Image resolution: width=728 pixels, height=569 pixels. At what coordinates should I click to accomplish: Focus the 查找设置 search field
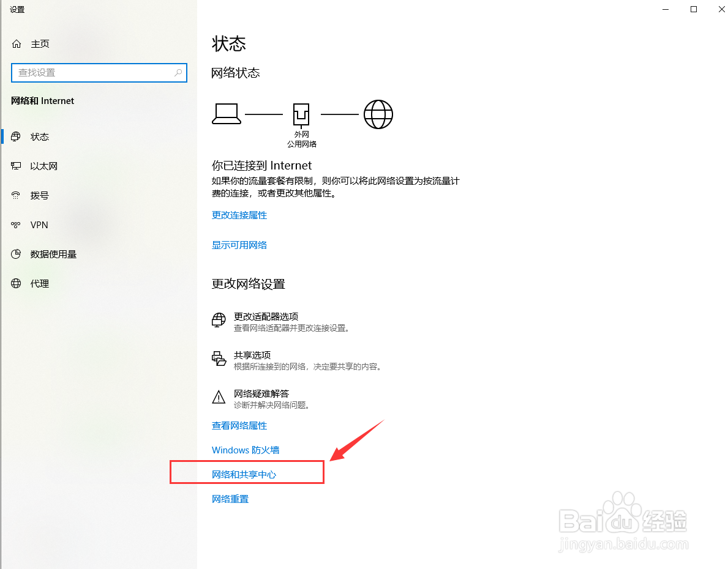99,73
